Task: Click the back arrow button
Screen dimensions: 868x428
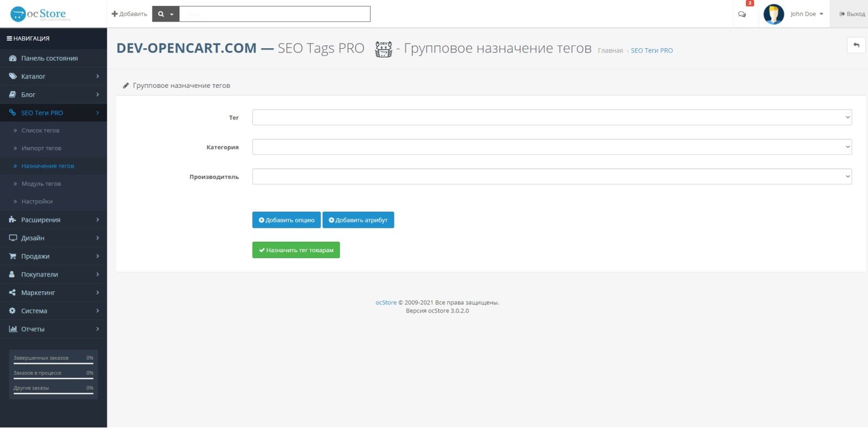Action: coord(856,45)
